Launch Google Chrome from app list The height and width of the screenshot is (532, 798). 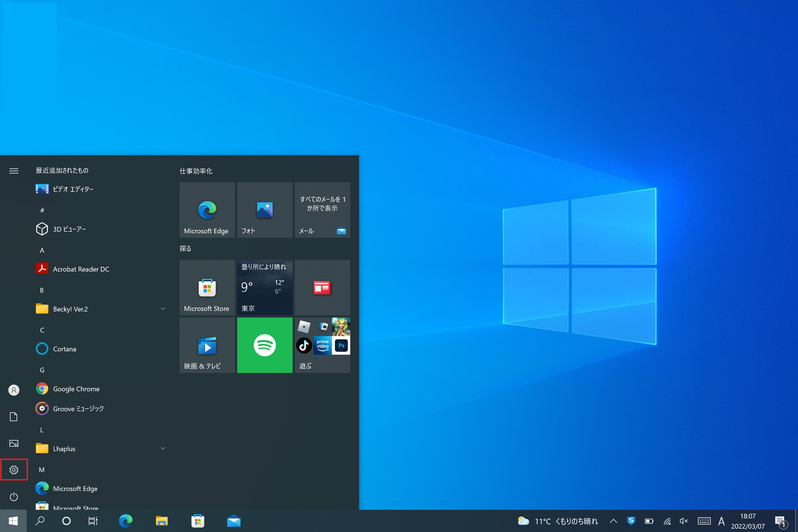[102, 389]
